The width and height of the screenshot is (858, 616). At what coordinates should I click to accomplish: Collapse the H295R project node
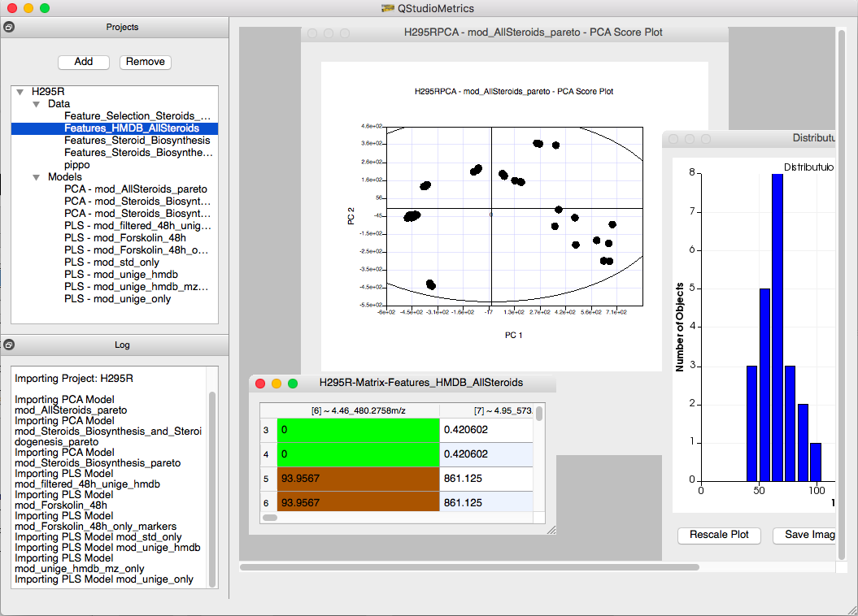20,92
